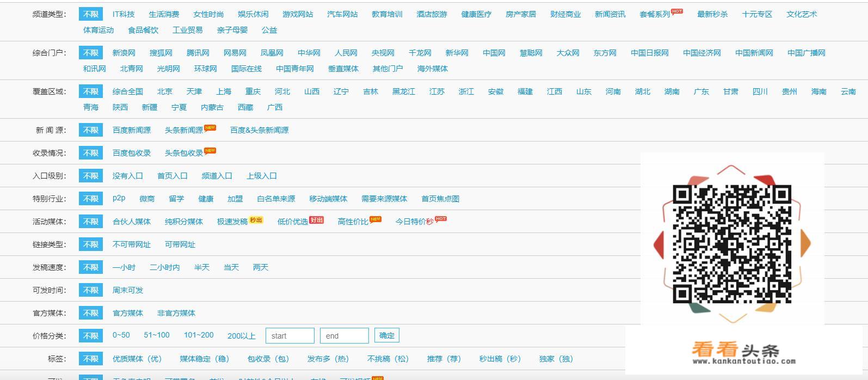Filter portals by 新浪网
This screenshot has width=868, height=380.
click(x=124, y=53)
